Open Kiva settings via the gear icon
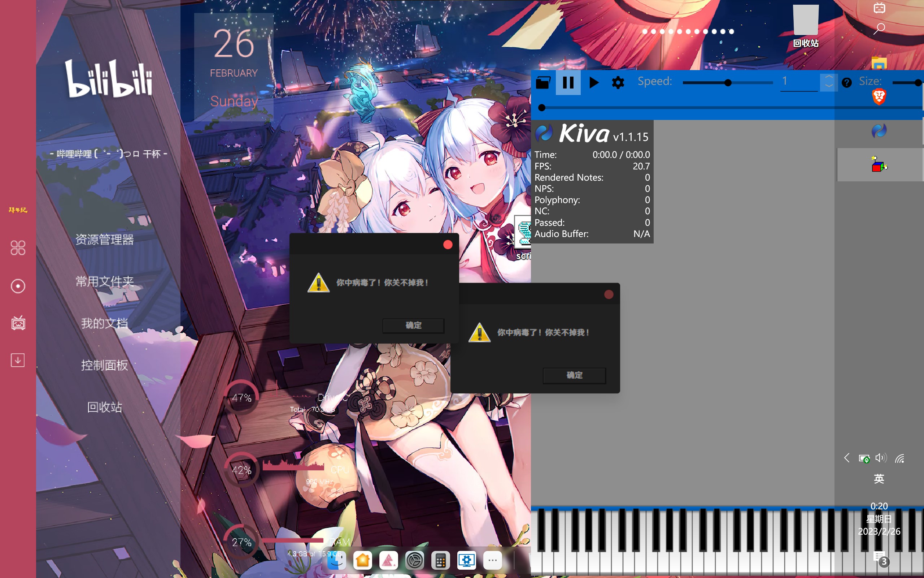924x578 pixels. click(618, 83)
